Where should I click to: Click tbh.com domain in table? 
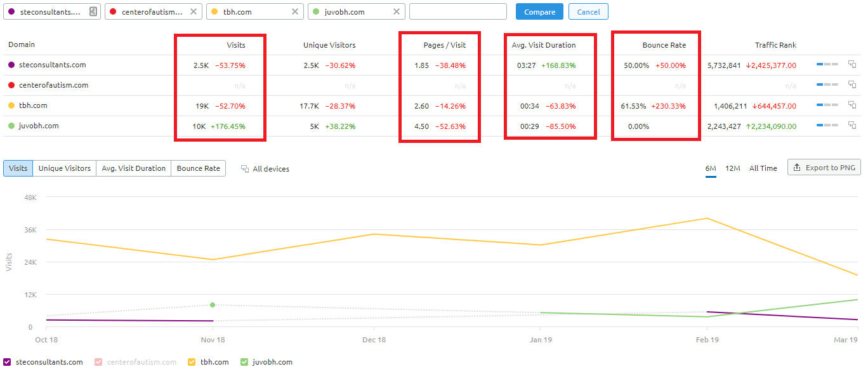click(33, 105)
